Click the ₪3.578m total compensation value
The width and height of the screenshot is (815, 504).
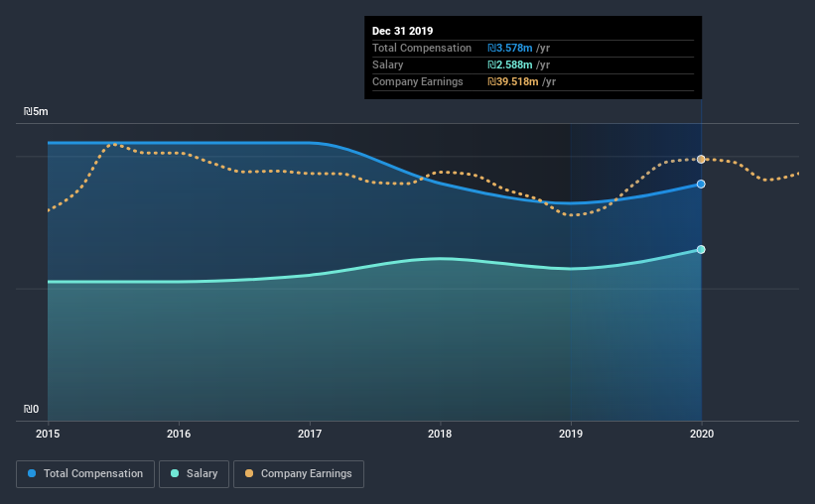[x=510, y=48]
